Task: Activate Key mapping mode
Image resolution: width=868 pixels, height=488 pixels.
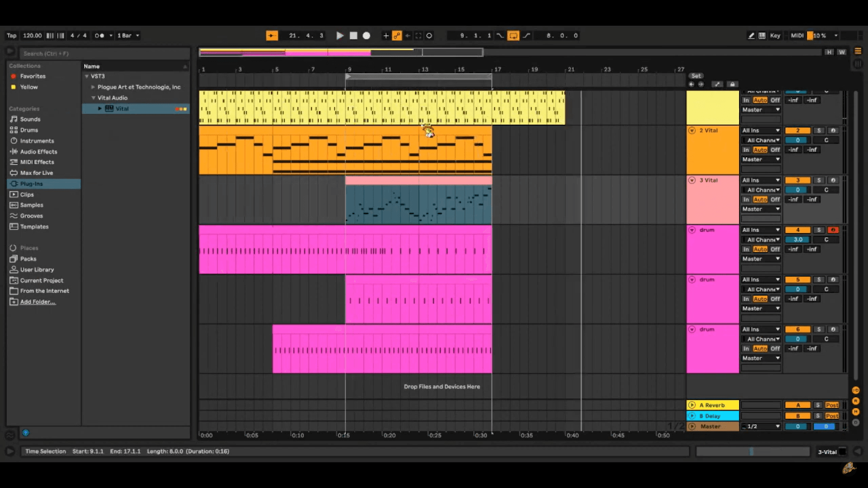Action: coord(776,35)
